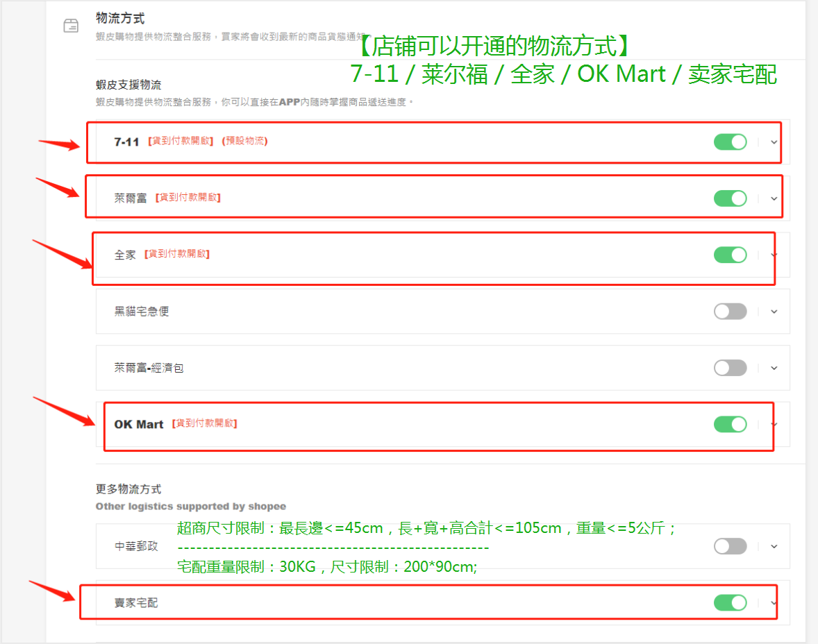Click the 黑貓宅急便 label
818x644 pixels.
coord(142,312)
